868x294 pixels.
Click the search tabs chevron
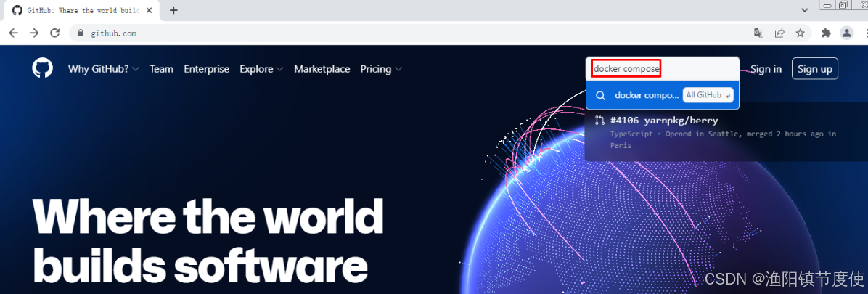(x=805, y=10)
